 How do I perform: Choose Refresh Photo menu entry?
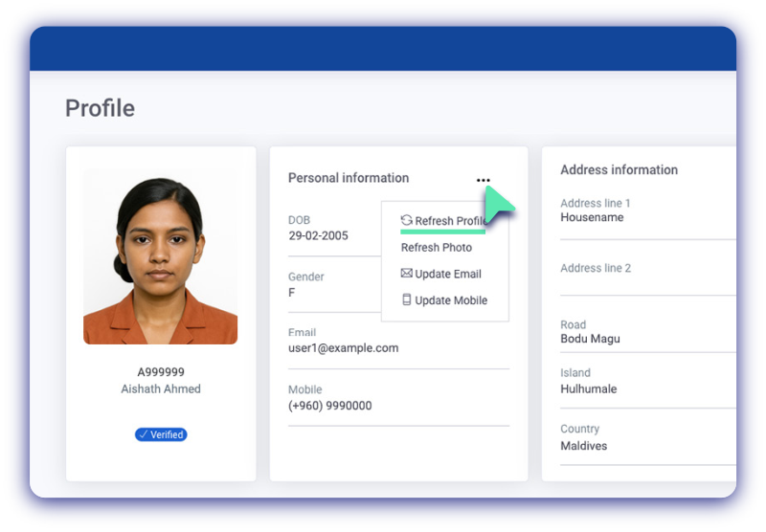click(x=436, y=248)
